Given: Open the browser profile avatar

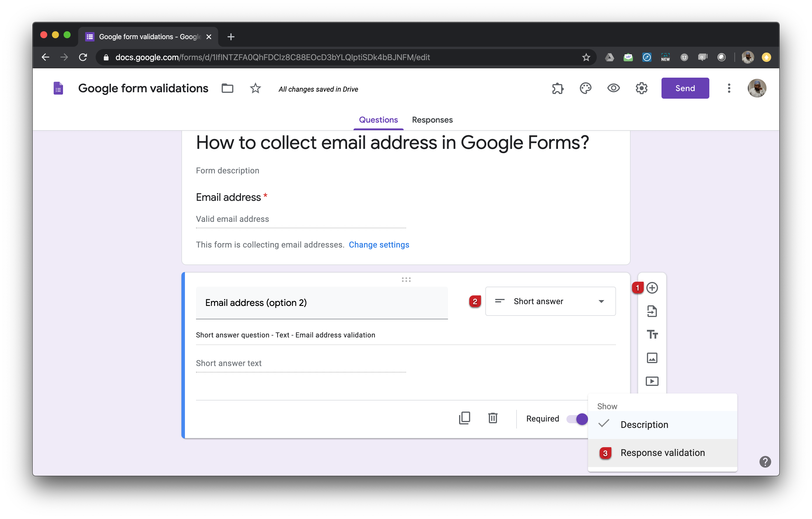Looking at the screenshot, I should [x=748, y=57].
